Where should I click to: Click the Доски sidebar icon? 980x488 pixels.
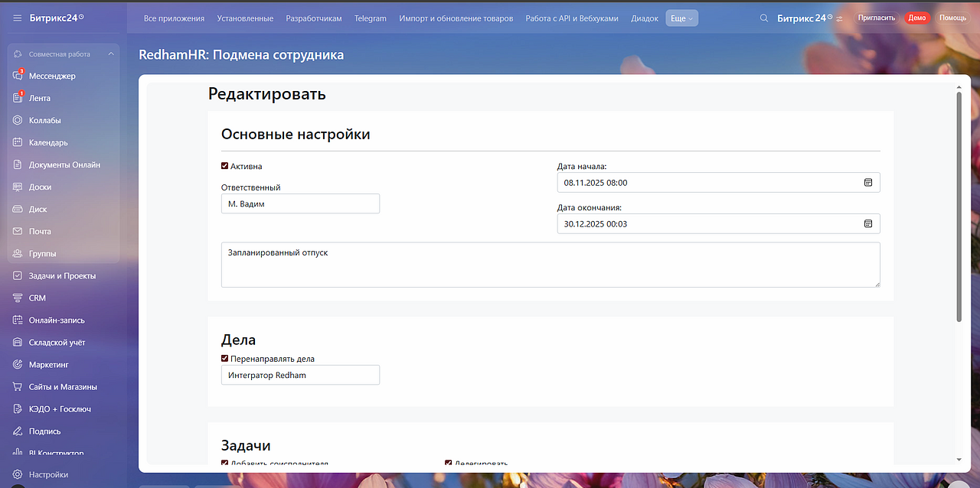18,187
